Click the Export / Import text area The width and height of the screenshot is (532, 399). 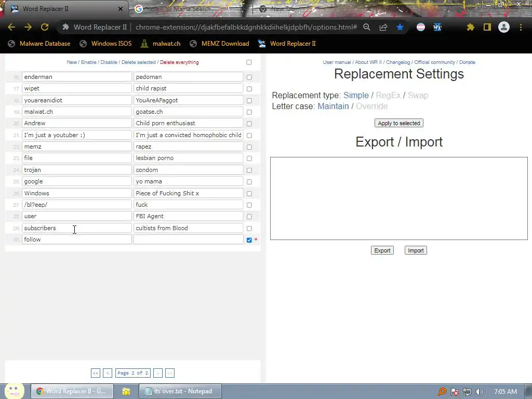pyautogui.click(x=398, y=198)
